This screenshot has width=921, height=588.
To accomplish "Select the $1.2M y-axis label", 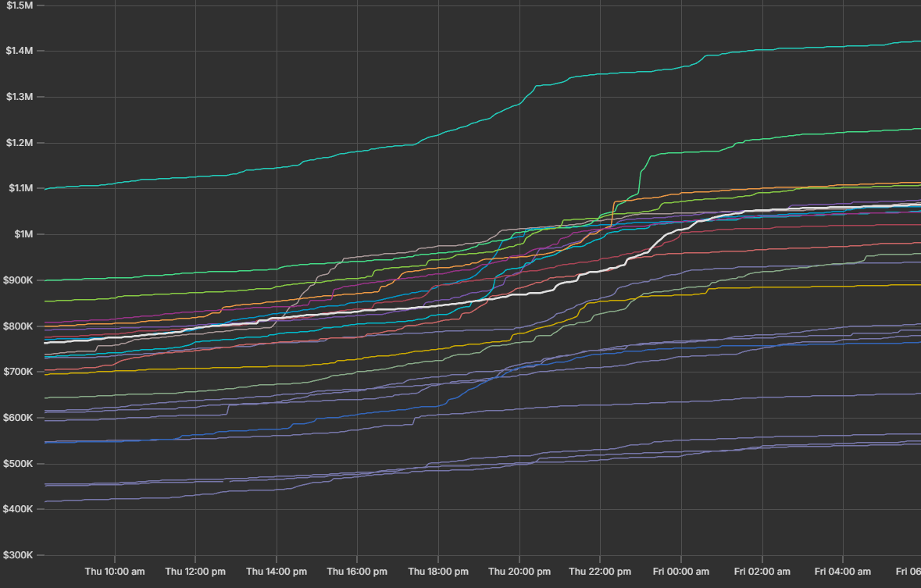I will 20,143.
